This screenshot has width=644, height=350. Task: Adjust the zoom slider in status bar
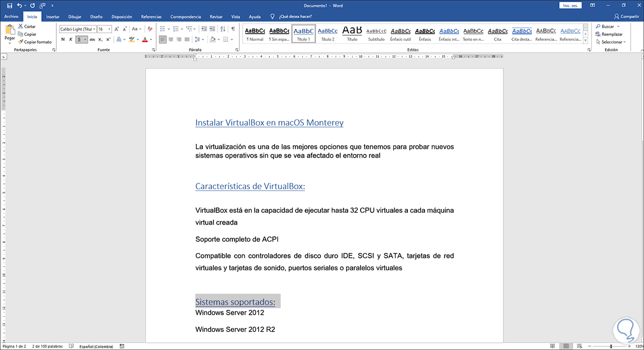click(x=610, y=346)
